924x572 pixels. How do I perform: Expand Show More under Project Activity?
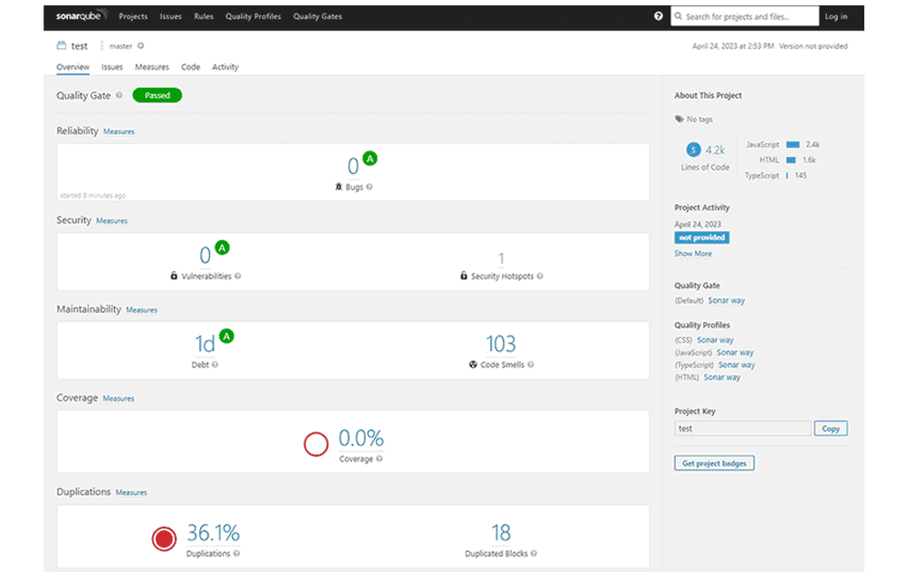tap(692, 253)
